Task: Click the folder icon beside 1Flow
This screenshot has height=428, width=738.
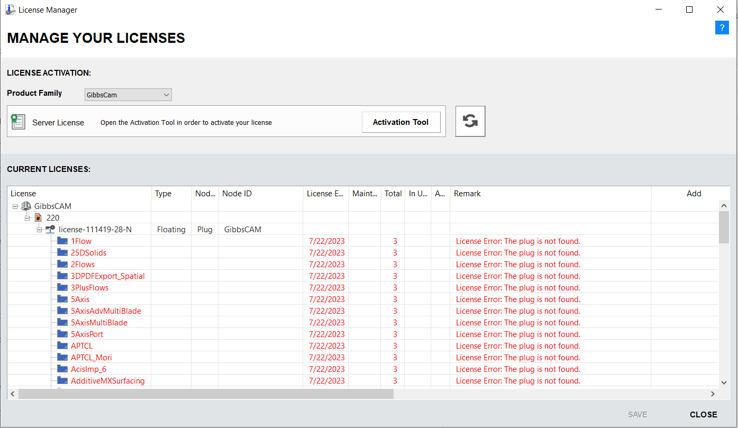Action: click(x=62, y=241)
